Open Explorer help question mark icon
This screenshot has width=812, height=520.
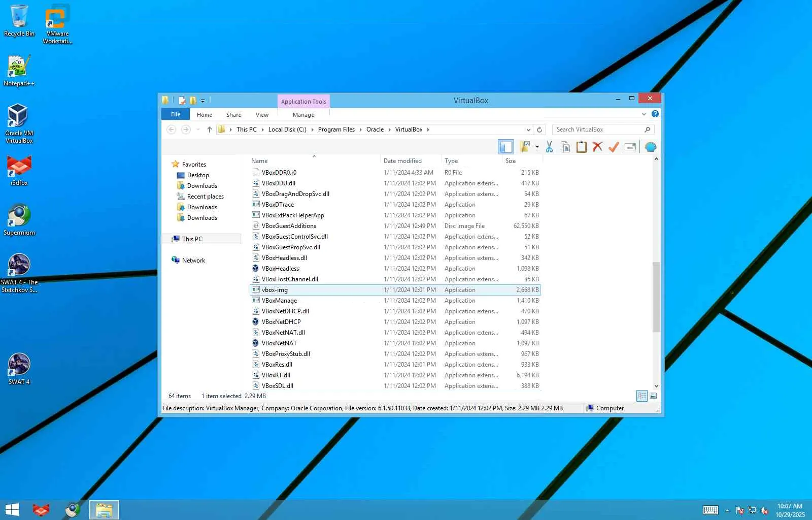[655, 114]
